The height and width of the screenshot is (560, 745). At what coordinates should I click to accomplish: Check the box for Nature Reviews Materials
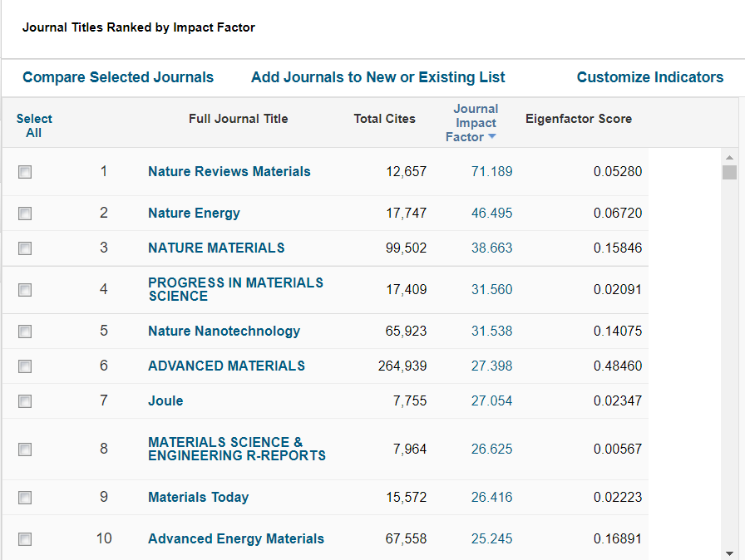coord(25,172)
